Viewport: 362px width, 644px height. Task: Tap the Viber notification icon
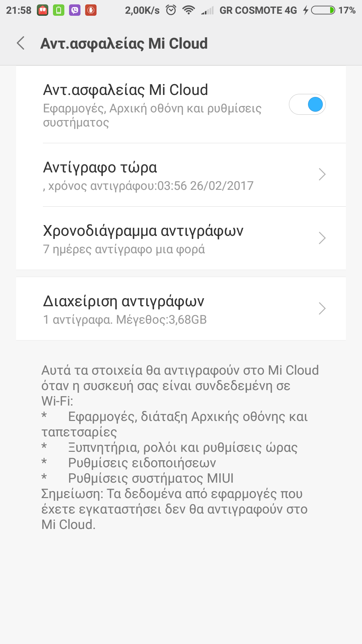click(75, 10)
